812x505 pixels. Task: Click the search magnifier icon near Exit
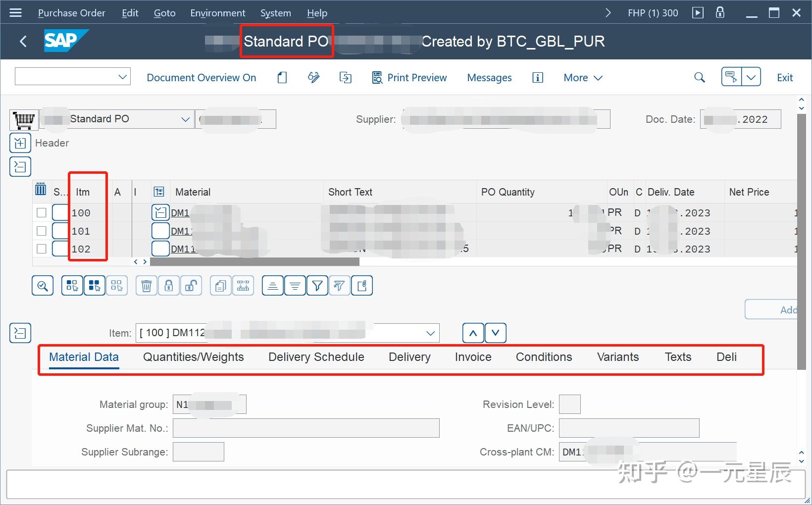[700, 77]
